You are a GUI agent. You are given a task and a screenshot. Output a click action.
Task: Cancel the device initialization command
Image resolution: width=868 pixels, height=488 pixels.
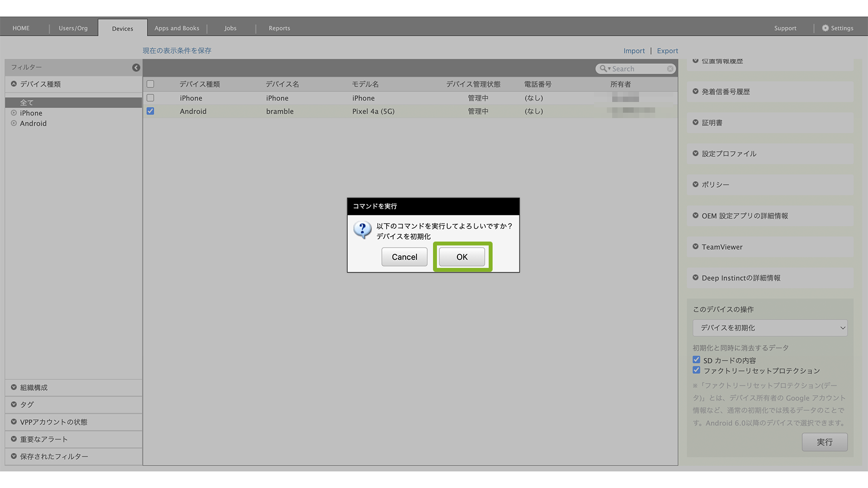click(404, 257)
